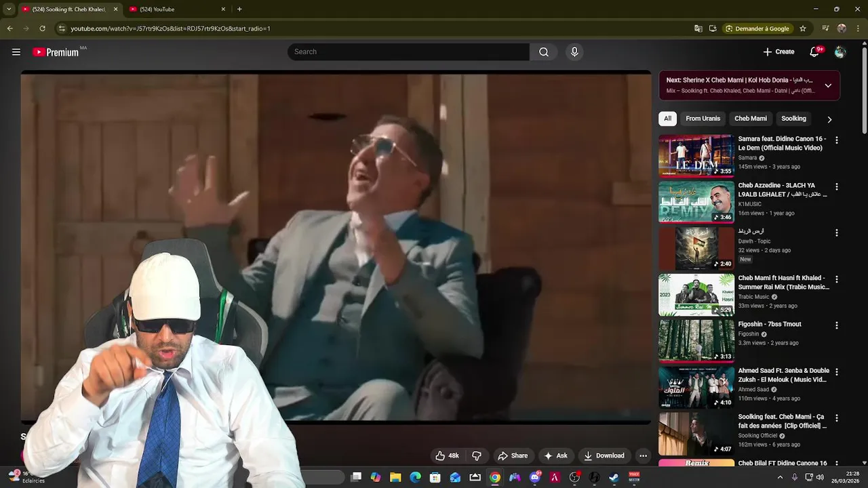Download the video
The image size is (868, 488).
[604, 455]
